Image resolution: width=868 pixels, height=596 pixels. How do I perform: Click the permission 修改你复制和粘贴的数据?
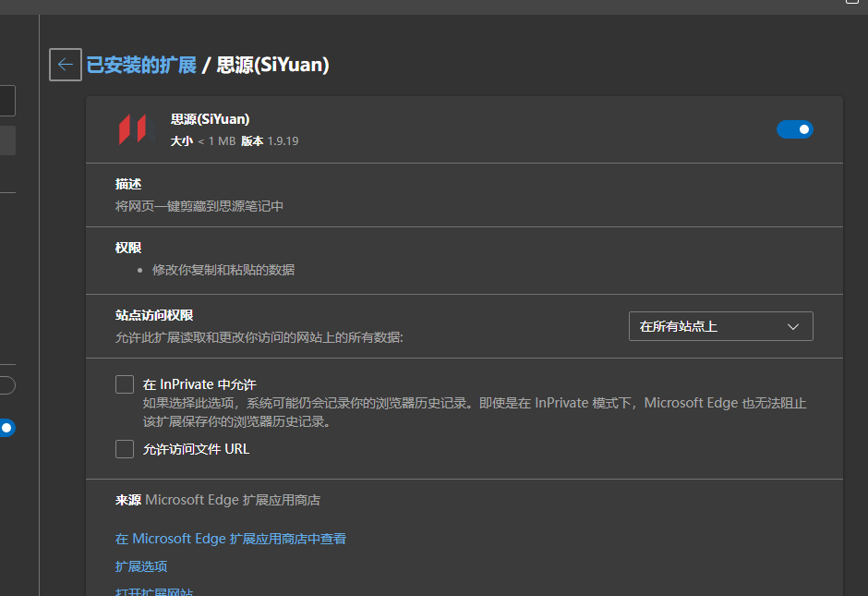pos(223,270)
